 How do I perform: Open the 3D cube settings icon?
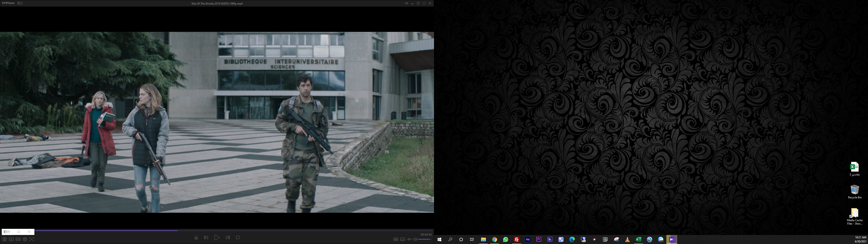pyautogui.click(x=25, y=239)
